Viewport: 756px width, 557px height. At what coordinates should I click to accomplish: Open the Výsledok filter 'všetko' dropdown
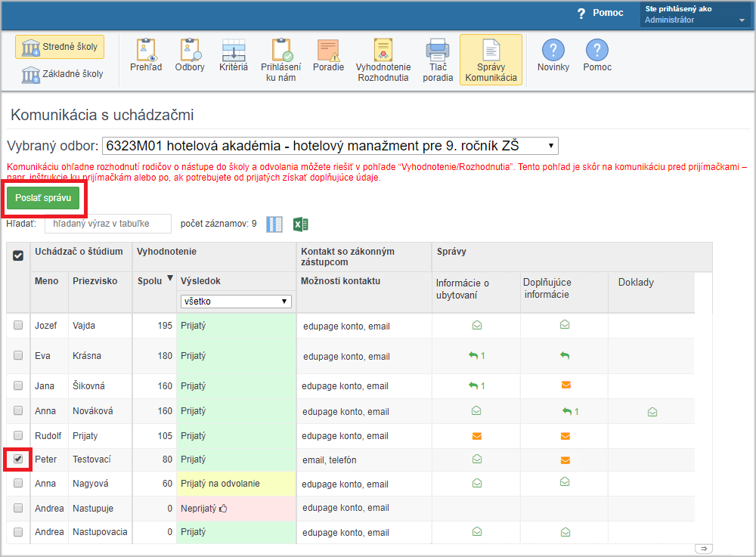pos(236,301)
